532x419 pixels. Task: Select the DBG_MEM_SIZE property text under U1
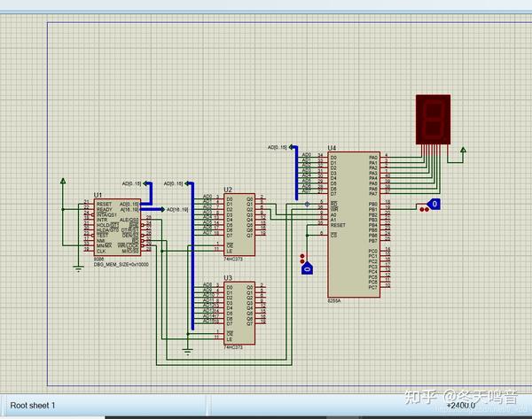pyautogui.click(x=121, y=264)
